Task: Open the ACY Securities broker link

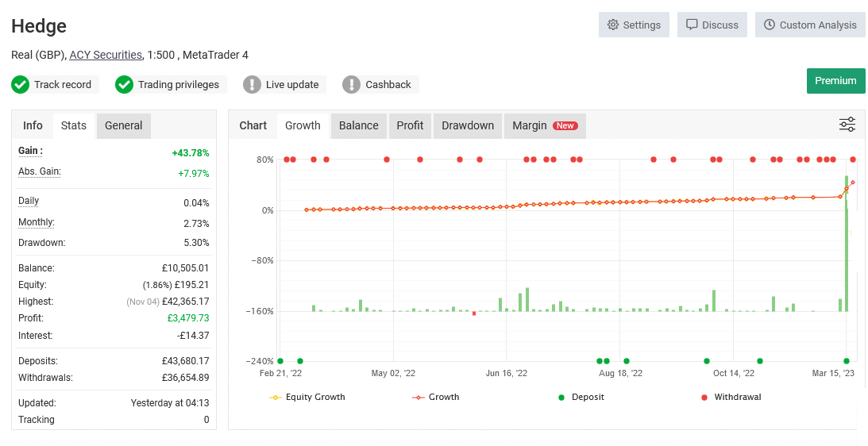Action: point(106,55)
